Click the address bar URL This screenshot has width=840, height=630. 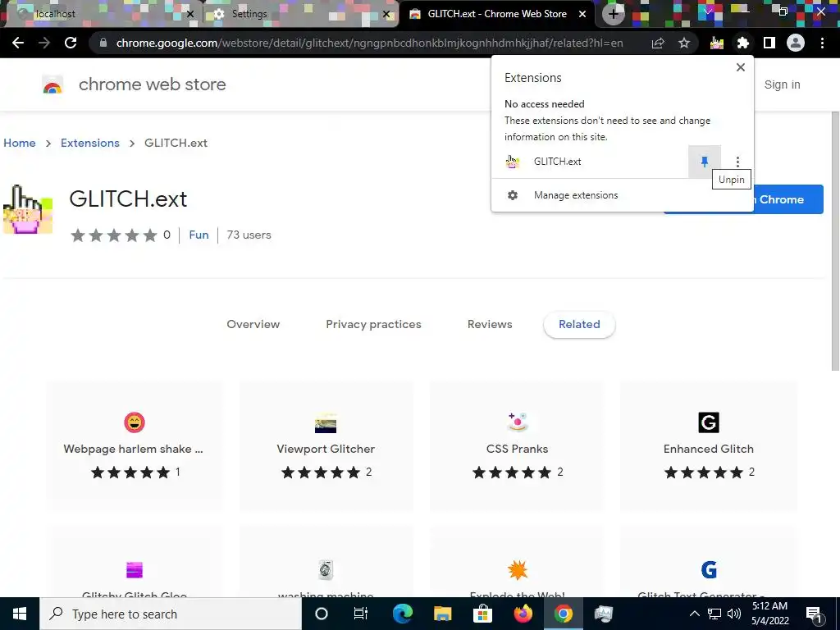pyautogui.click(x=369, y=43)
